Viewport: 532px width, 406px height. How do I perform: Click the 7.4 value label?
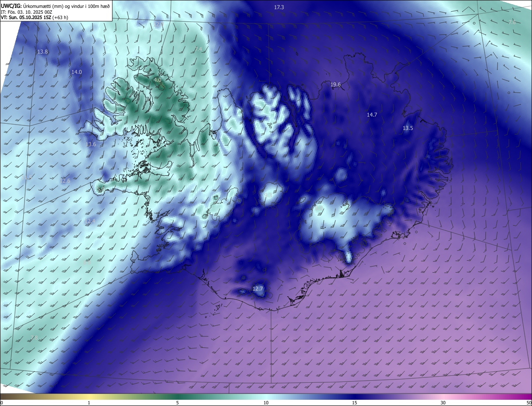[198, 49]
